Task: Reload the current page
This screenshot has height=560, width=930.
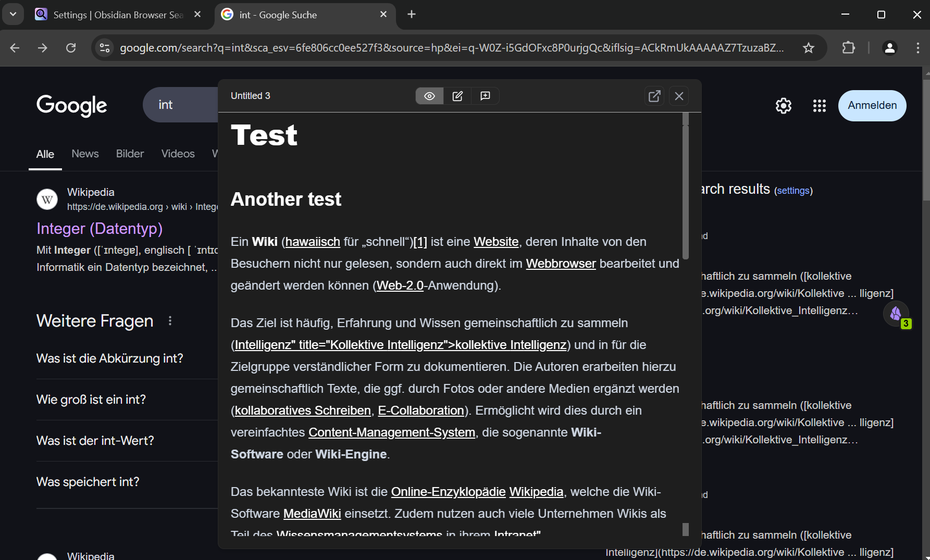Action: point(71,48)
